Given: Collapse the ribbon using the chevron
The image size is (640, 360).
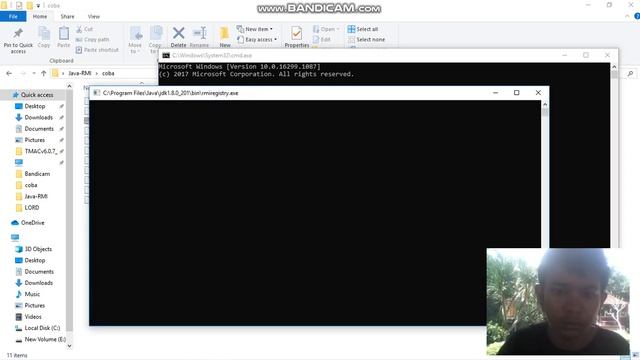Looking at the screenshot, I should [x=627, y=16].
